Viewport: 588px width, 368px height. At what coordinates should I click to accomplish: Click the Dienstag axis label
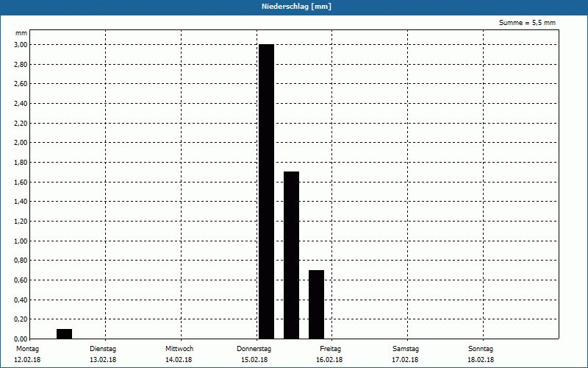[103, 349]
